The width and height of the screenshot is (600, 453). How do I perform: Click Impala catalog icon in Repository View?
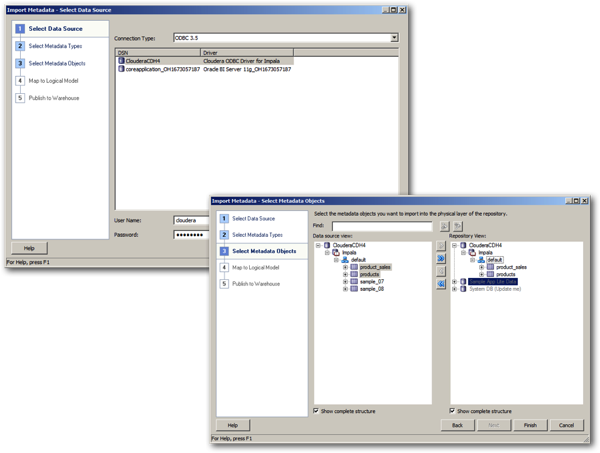click(472, 253)
